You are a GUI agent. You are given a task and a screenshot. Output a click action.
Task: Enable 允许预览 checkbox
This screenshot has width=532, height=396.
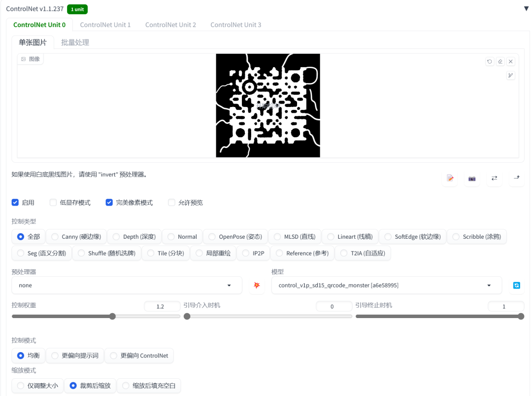(x=172, y=202)
